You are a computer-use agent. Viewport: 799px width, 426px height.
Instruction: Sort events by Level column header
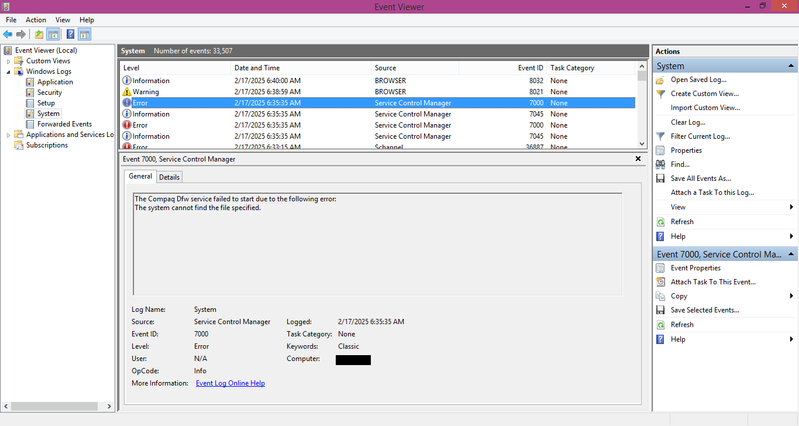coord(175,68)
